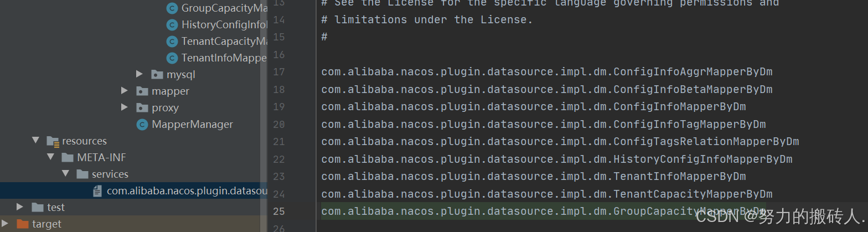Click the HistoryConfigInfoMapperByDm line

coord(557,159)
